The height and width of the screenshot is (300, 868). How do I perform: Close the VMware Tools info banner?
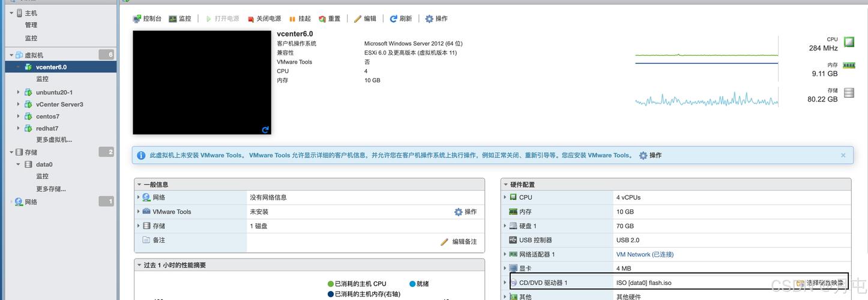(x=843, y=155)
